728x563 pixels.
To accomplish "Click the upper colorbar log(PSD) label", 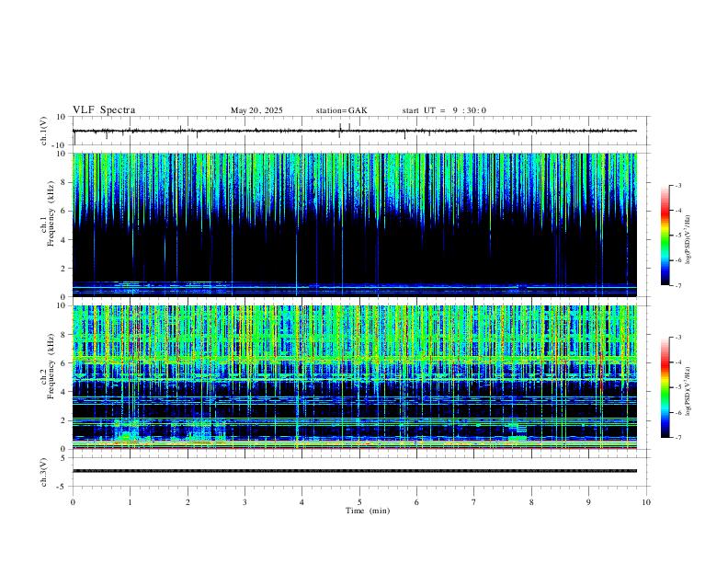I will (688, 240).
